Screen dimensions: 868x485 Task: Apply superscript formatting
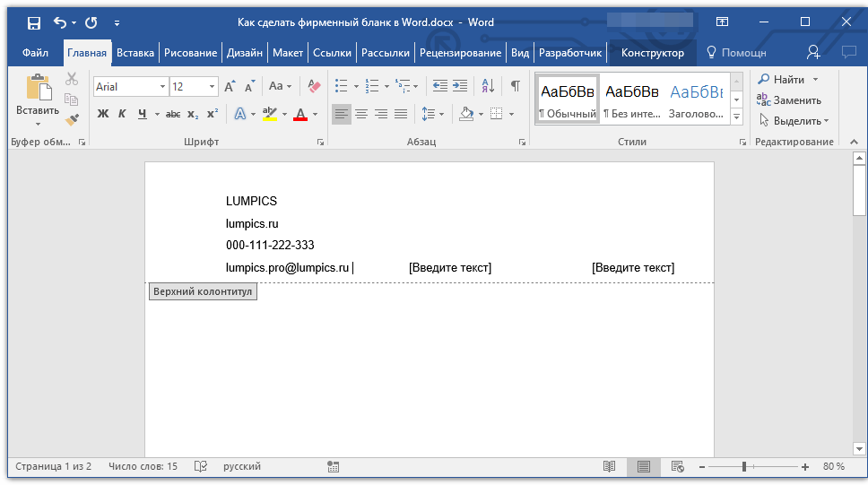[x=213, y=114]
